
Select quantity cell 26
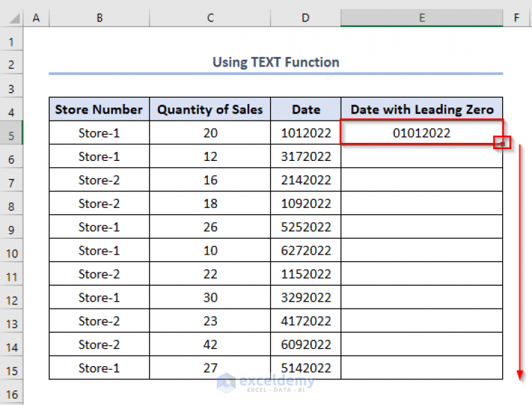point(210,227)
